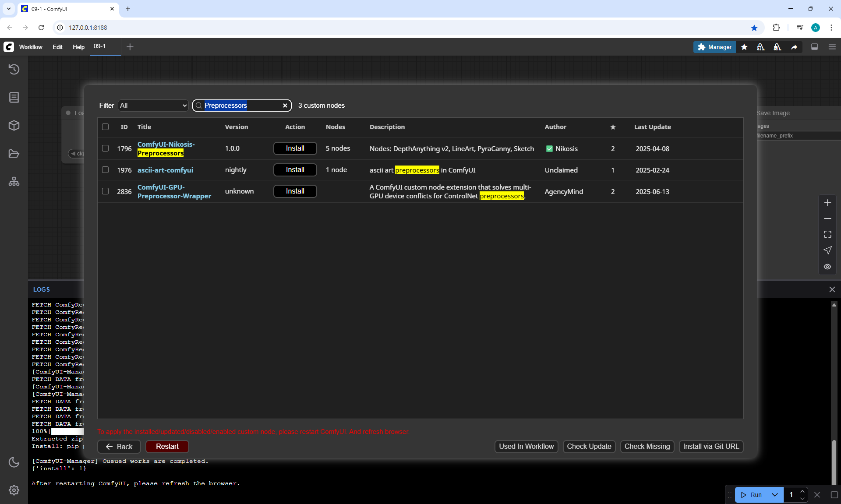Open settings gear in sidebar

[x=14, y=490]
